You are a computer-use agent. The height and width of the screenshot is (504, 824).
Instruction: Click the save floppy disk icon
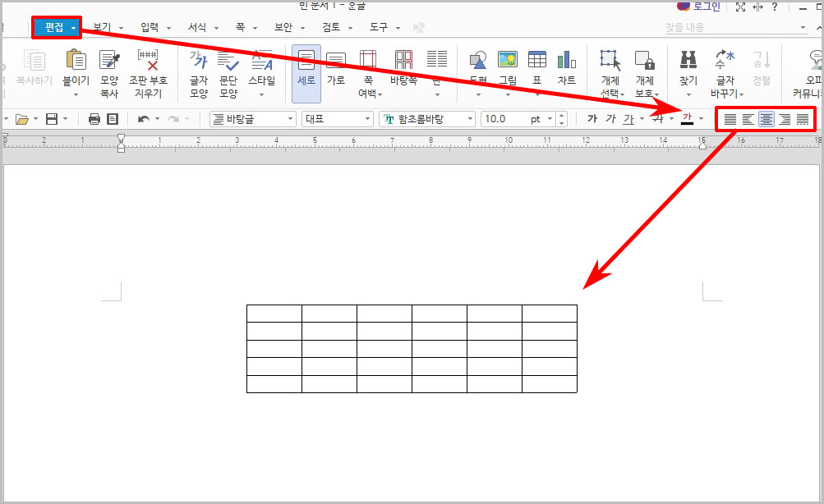52,119
